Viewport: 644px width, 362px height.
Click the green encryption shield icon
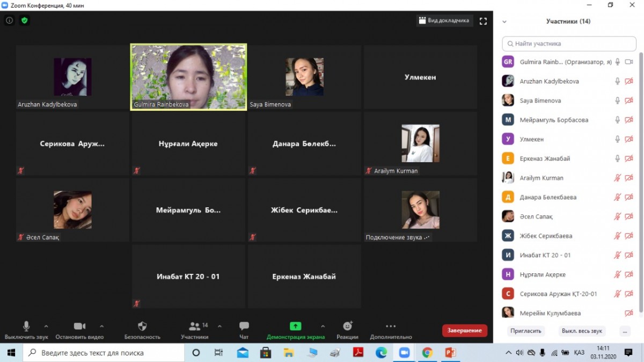tap(24, 21)
